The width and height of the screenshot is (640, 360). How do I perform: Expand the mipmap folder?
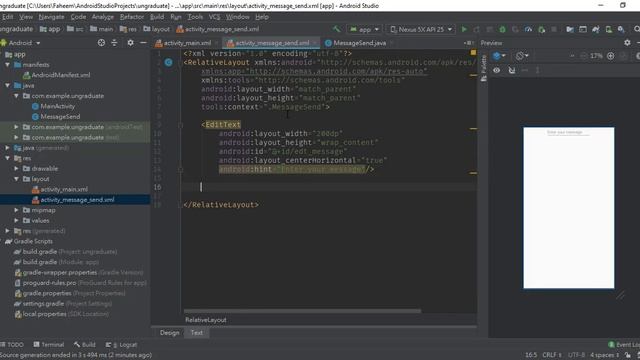(16, 210)
